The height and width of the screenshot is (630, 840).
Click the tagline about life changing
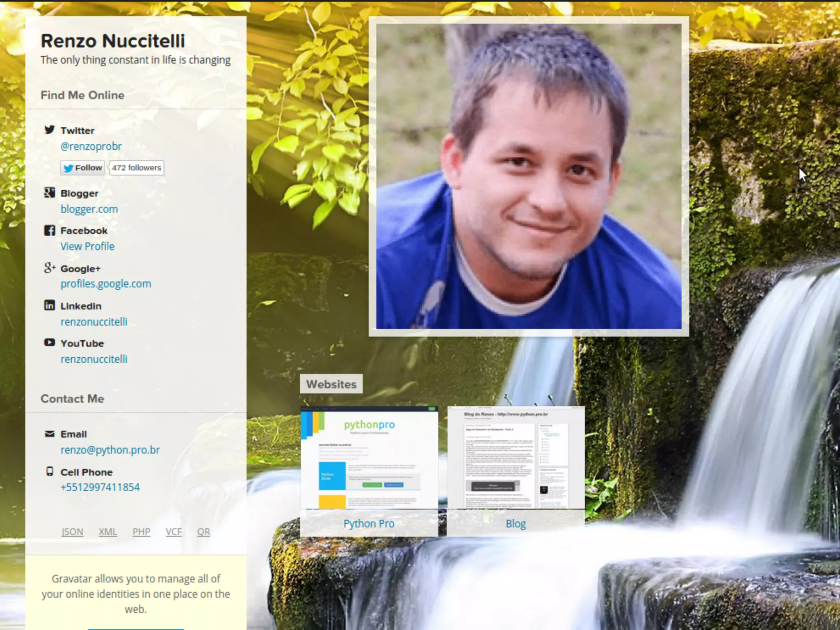coord(135,60)
